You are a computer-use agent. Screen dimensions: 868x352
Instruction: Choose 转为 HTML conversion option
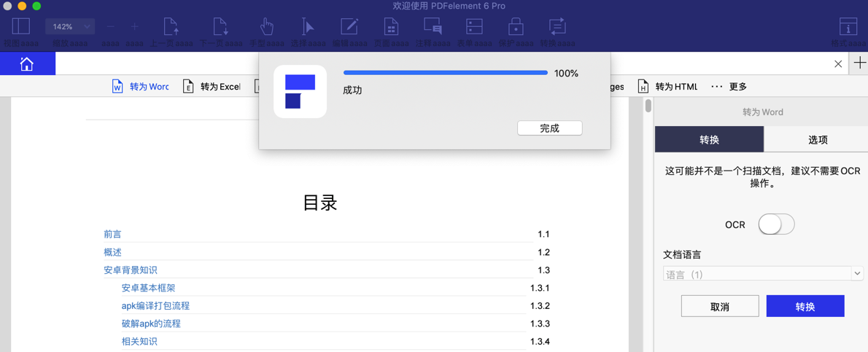pyautogui.click(x=667, y=87)
